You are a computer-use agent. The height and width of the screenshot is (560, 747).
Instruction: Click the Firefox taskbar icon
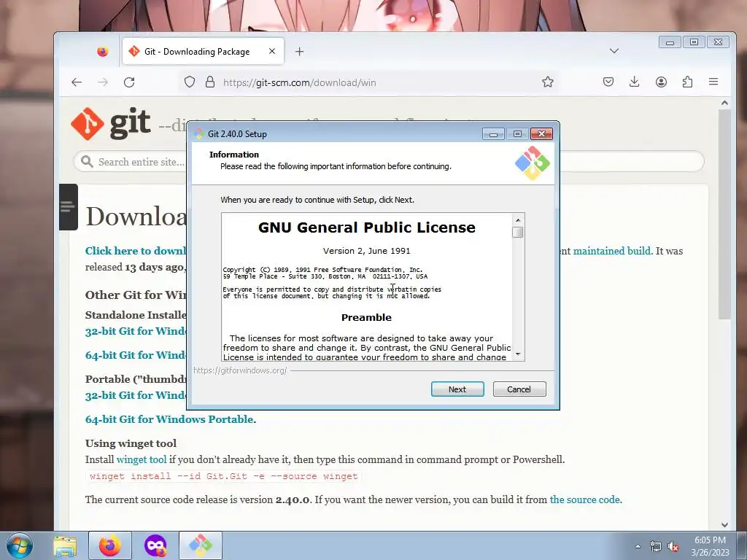(110, 545)
